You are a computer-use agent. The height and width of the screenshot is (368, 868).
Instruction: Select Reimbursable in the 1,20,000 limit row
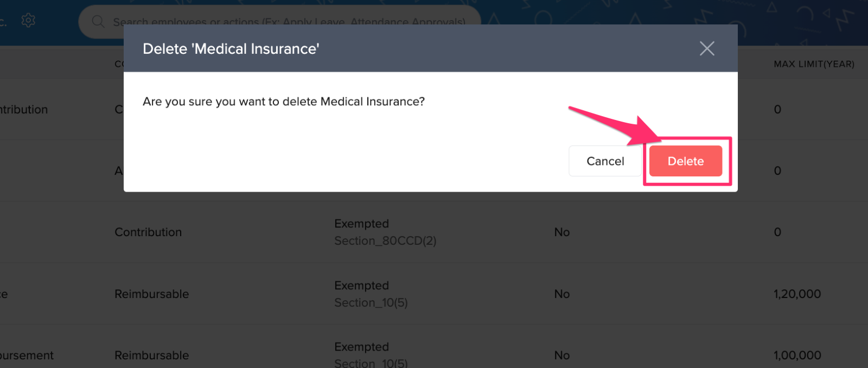coord(151,294)
